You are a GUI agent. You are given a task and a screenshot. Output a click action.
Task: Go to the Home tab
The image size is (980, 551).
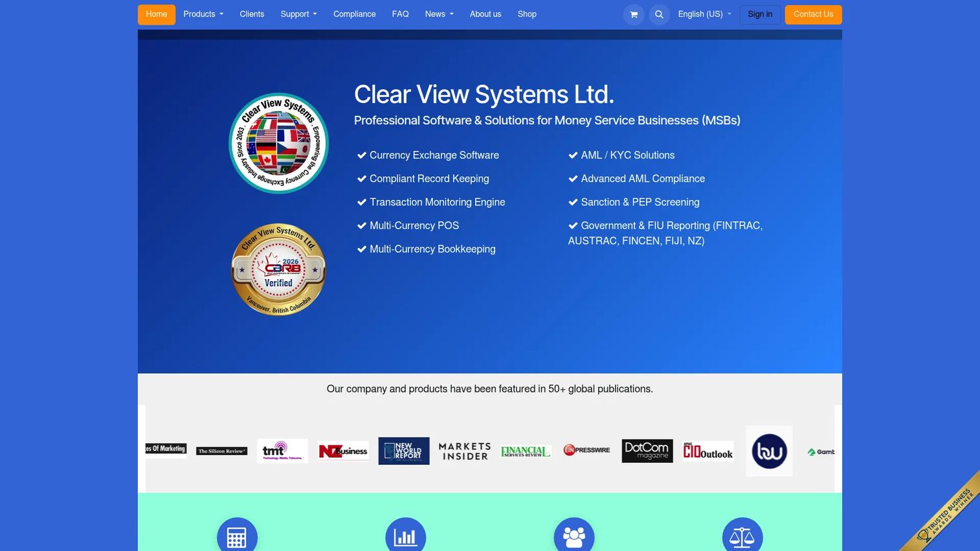tap(157, 14)
